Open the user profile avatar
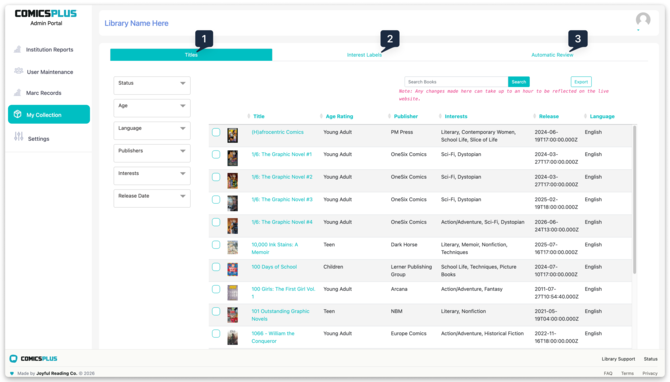 click(x=643, y=20)
